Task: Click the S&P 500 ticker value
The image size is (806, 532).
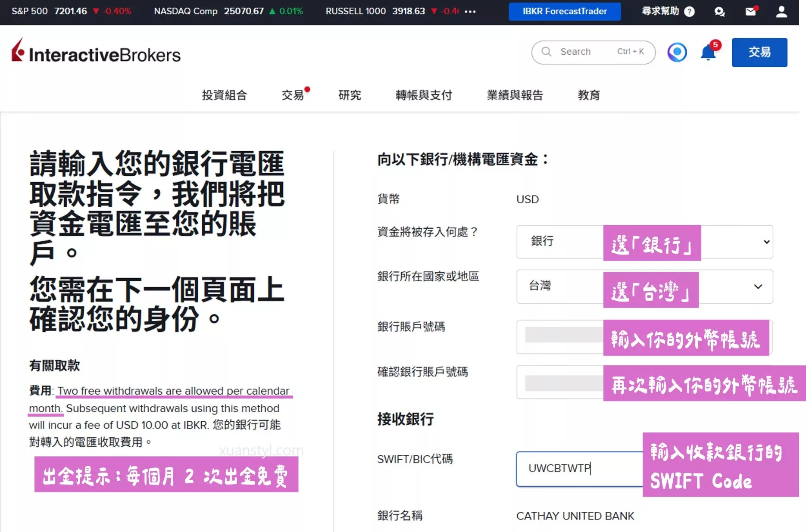Action: [x=71, y=11]
